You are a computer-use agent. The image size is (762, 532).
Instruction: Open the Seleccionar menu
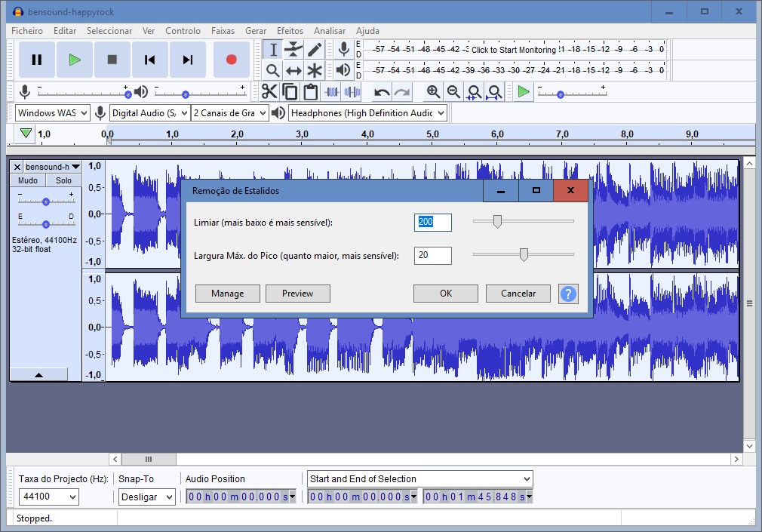coord(109,31)
